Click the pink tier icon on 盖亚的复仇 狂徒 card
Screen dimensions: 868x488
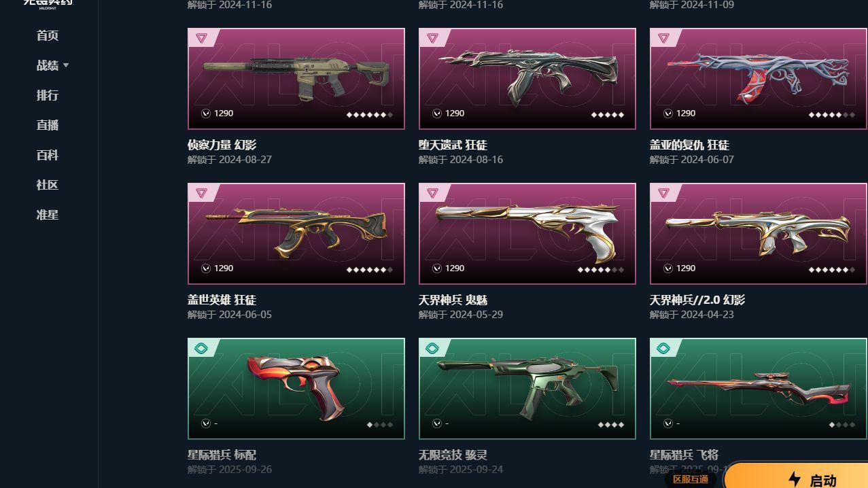(x=663, y=38)
